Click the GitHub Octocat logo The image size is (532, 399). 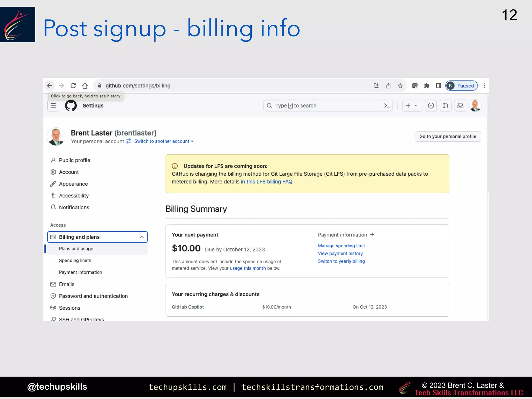[71, 106]
